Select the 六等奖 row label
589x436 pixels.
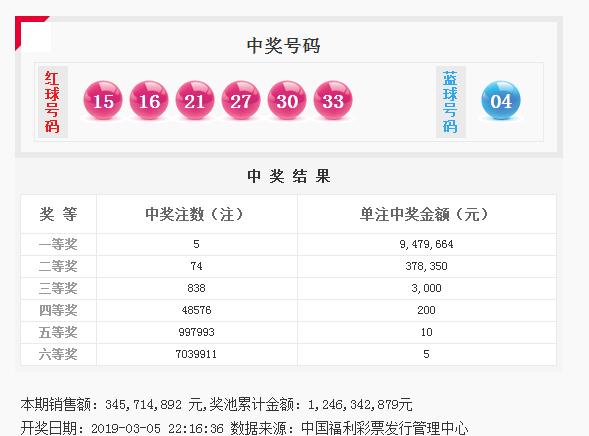point(58,354)
